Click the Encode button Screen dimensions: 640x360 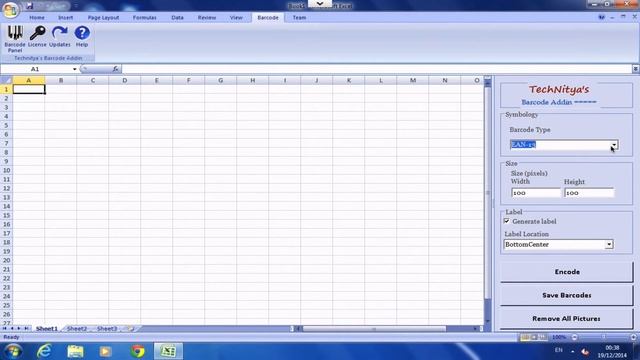(x=567, y=272)
